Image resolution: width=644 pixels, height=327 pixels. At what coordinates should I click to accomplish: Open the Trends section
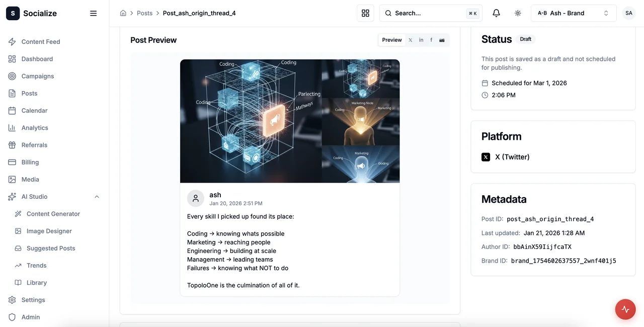click(36, 265)
